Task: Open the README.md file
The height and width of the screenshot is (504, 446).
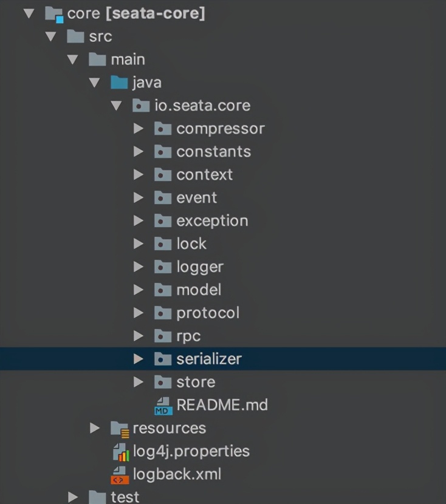Action: point(222,405)
